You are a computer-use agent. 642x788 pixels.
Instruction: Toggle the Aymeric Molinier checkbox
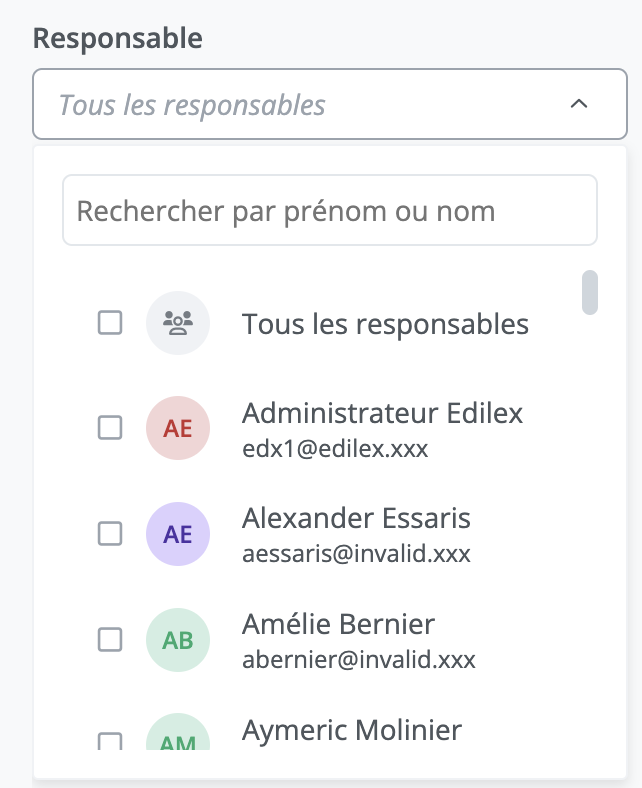(x=110, y=741)
